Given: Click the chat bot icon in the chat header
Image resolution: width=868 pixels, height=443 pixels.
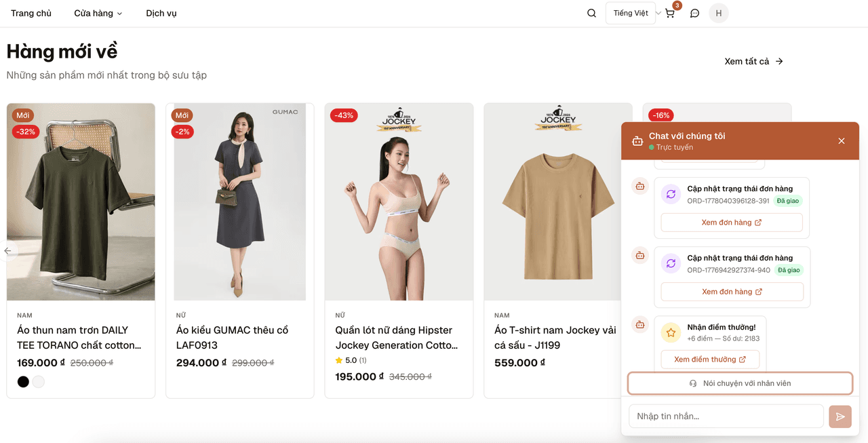Looking at the screenshot, I should point(637,141).
